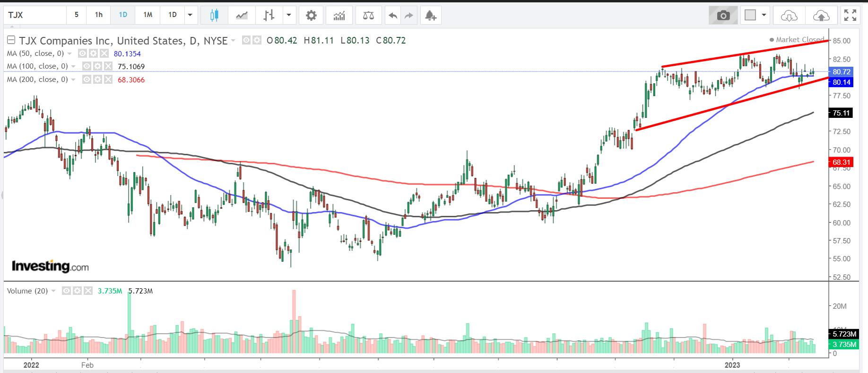Select the candlestick chart type icon
868x373 pixels.
(214, 15)
